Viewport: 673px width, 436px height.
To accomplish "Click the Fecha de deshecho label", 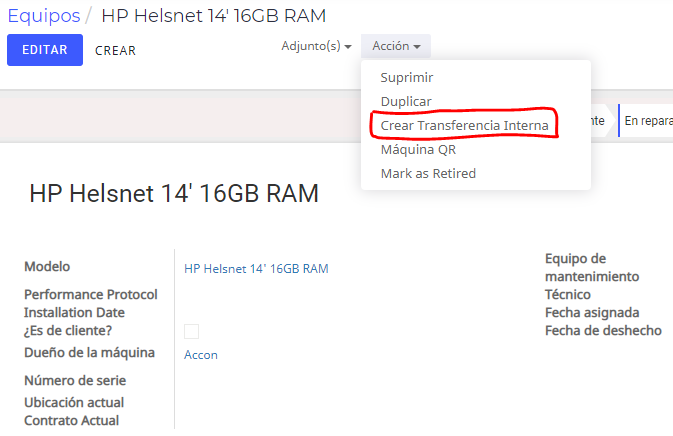I will (603, 330).
